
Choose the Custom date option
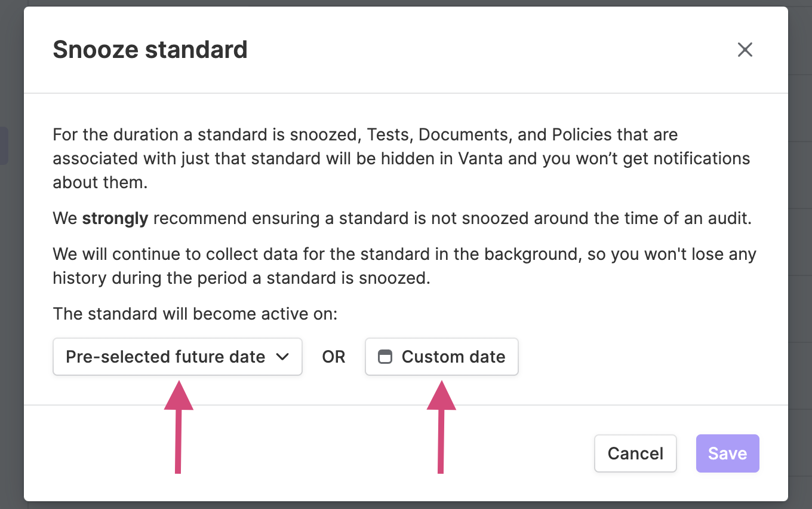coord(441,357)
